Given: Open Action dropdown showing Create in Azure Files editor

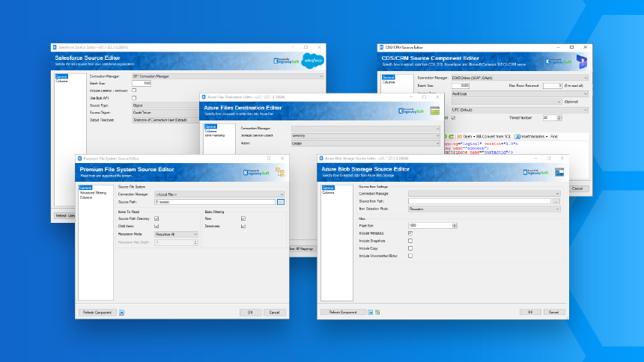Looking at the screenshot, I should point(365,144).
